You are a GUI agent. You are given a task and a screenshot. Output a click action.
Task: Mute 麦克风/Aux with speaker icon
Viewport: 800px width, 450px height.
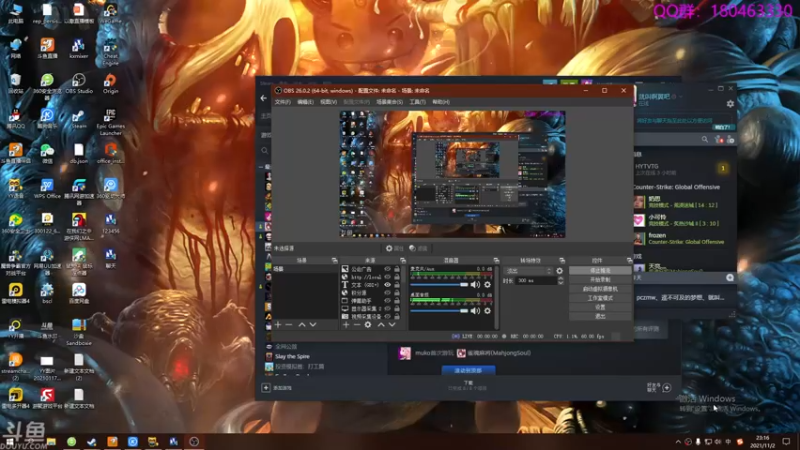[475, 285]
